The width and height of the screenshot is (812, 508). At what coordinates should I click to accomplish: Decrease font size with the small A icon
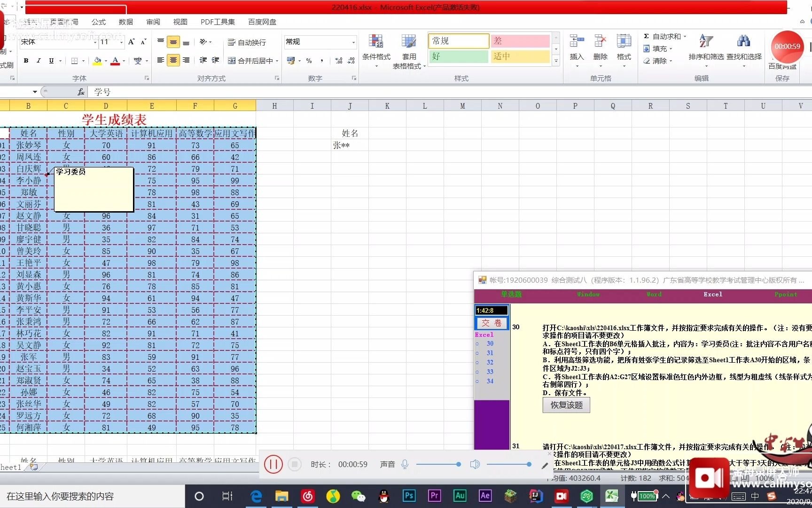pyautogui.click(x=144, y=42)
